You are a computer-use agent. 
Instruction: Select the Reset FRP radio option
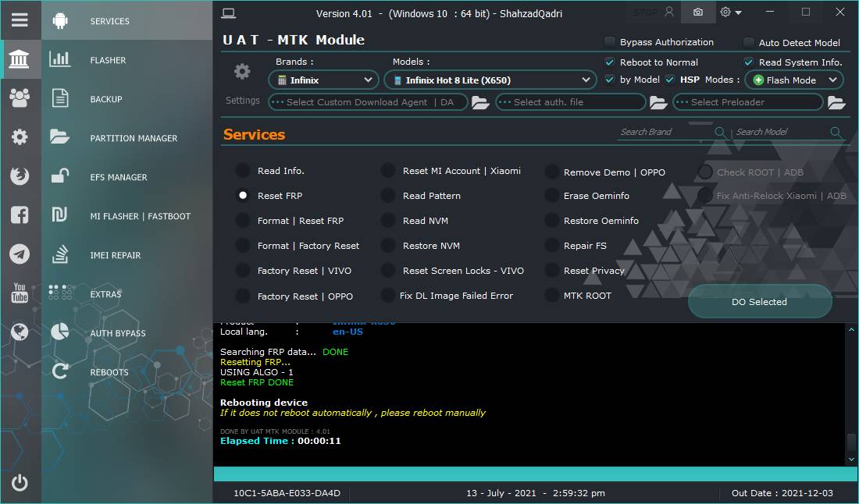pyautogui.click(x=243, y=195)
